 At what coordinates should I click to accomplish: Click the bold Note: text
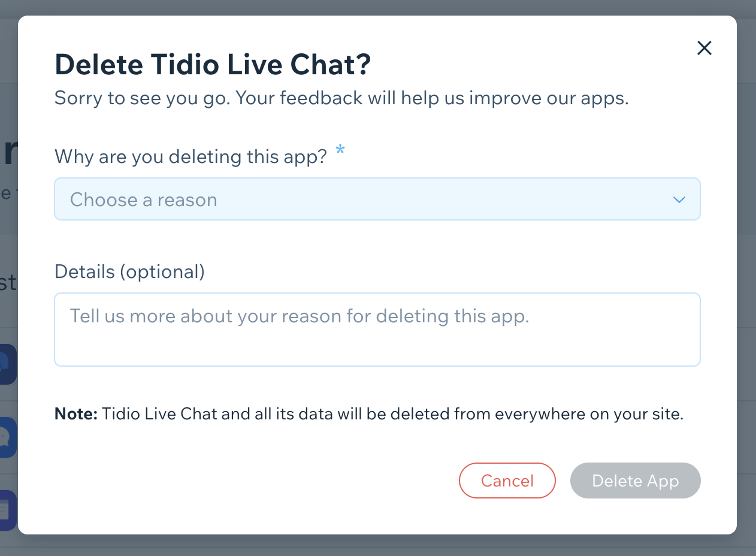pos(76,413)
